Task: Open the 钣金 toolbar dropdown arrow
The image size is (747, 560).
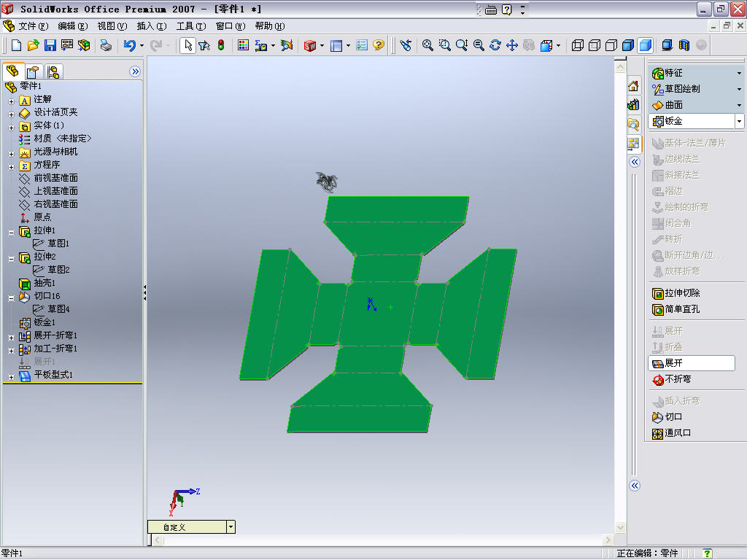Action: 739,121
